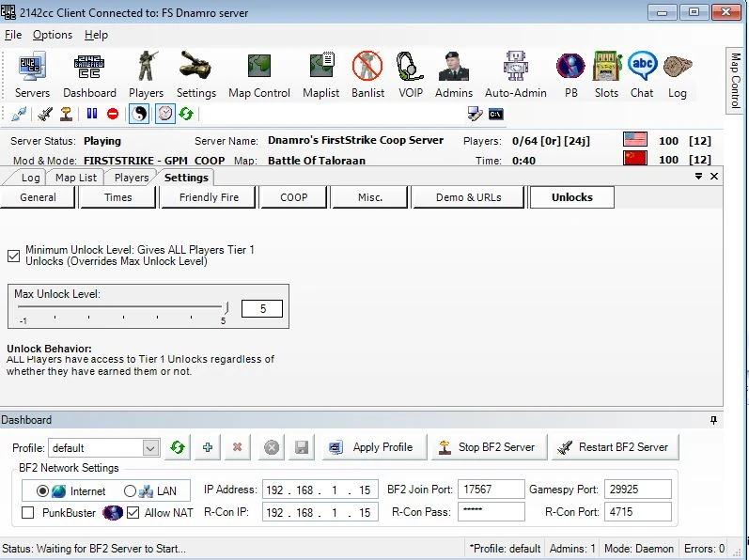Click the red stop sign icon

point(113,114)
